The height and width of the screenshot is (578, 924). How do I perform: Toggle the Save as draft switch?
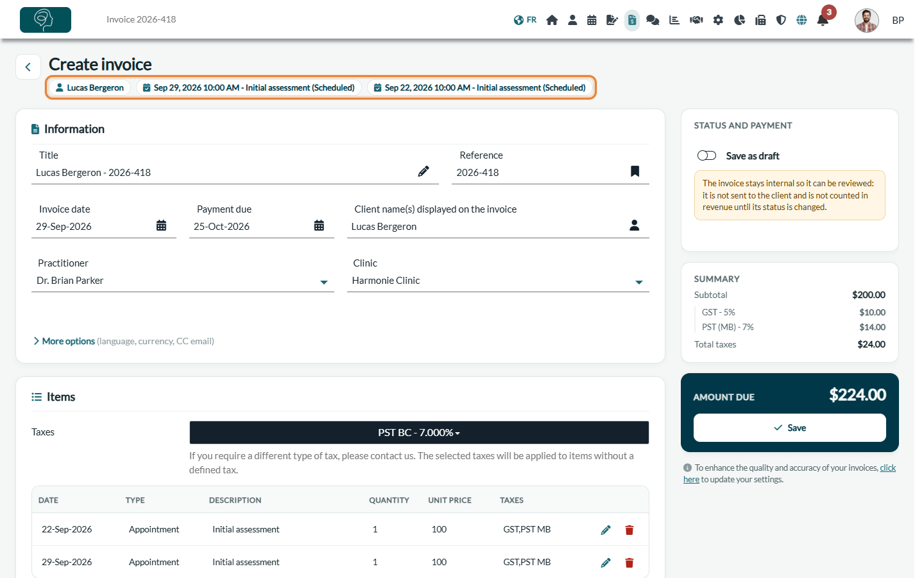pyautogui.click(x=706, y=155)
